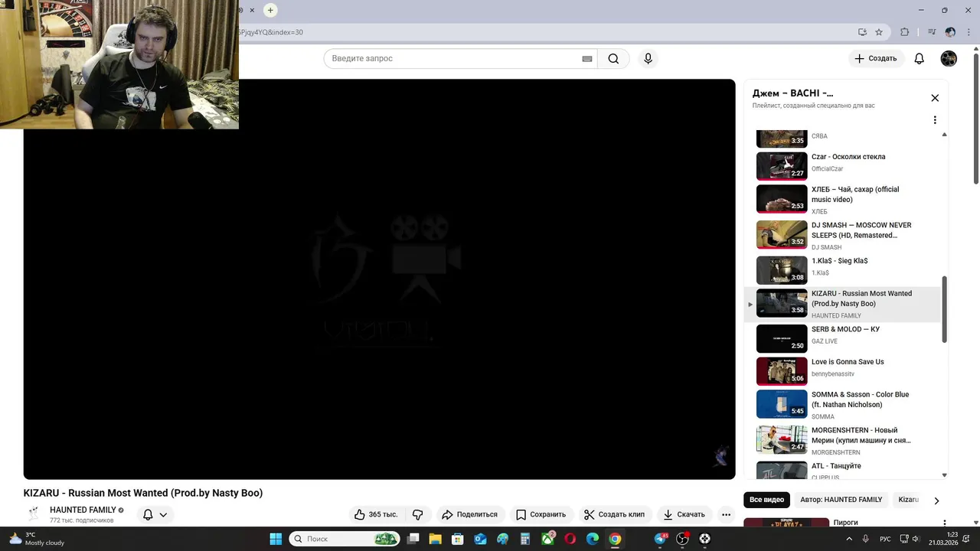Open Microsoft Store from taskbar
This screenshot has height=551, width=980.
[458, 539]
